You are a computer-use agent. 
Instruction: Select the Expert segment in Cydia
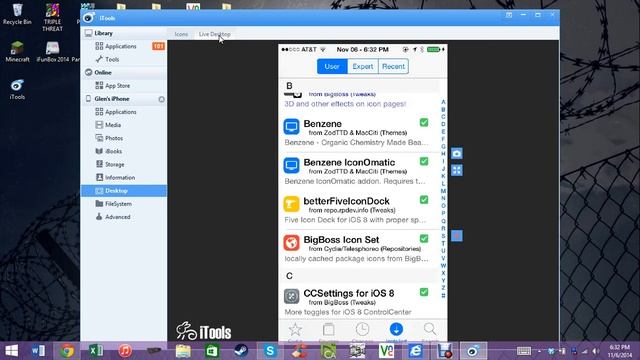click(x=362, y=66)
